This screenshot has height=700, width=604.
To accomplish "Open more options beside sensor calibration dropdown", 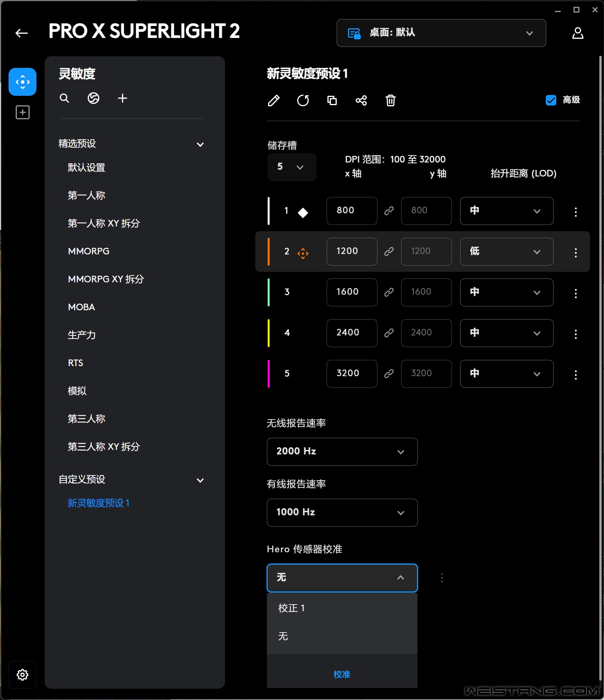I will [x=442, y=578].
